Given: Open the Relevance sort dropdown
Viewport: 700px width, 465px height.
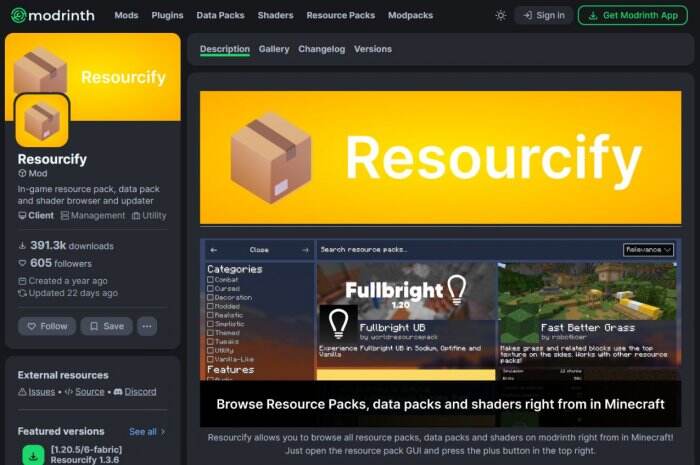Looking at the screenshot, I should (648, 250).
